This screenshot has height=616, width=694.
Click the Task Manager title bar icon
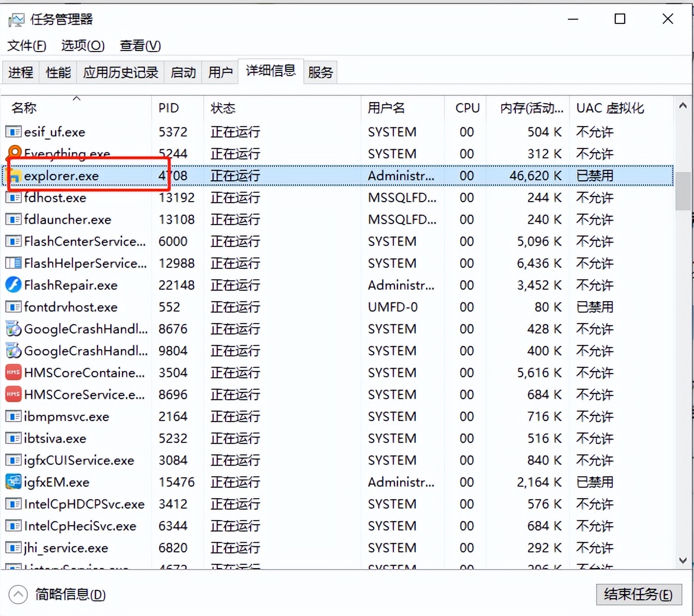(16, 19)
